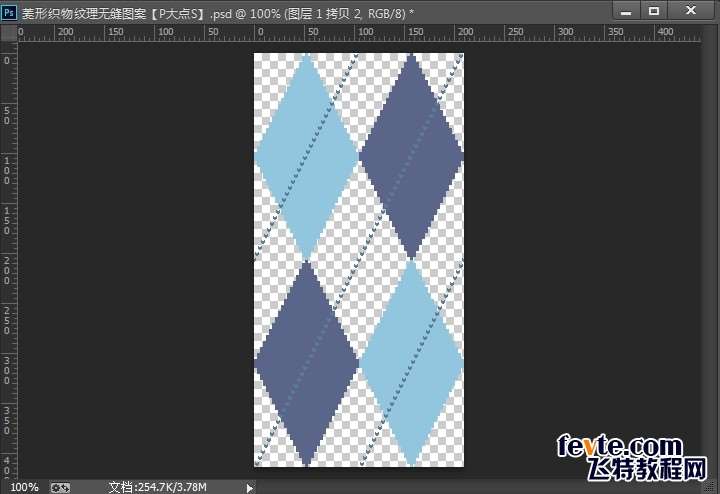This screenshot has width=720, height=494.
Task: Expand the status bar arrow menu
Action: pos(250,487)
